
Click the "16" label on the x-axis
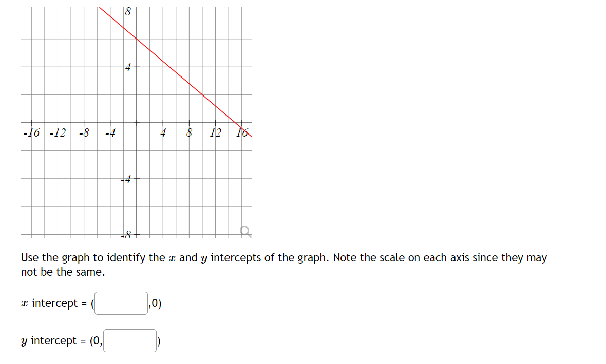point(241,133)
